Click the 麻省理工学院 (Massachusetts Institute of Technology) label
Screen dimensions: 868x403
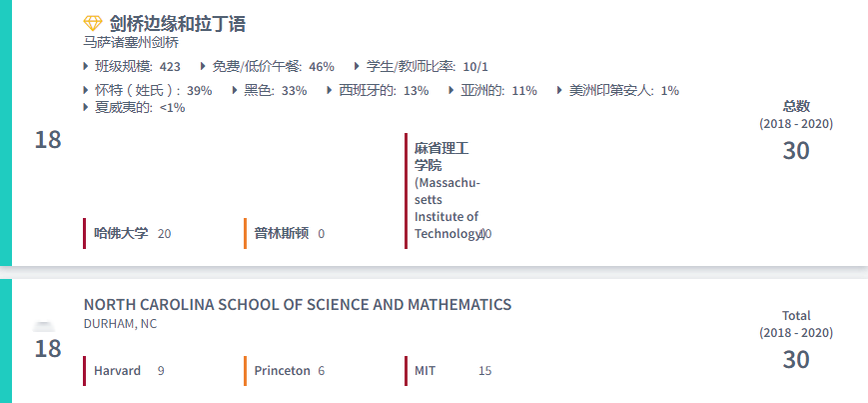click(x=445, y=190)
